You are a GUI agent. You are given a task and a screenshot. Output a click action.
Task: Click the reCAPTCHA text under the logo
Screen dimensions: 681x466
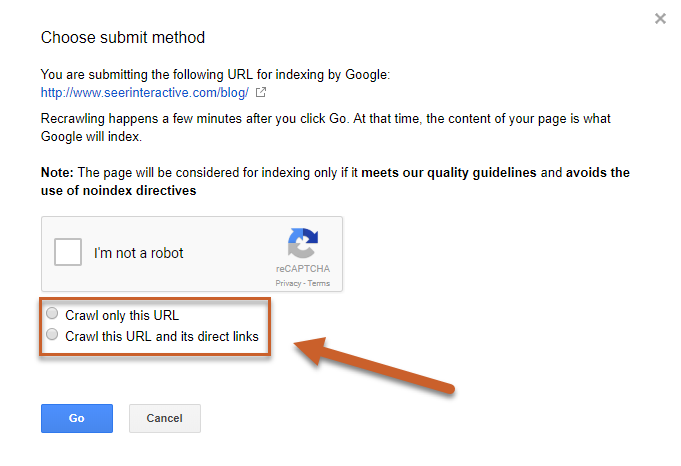[x=302, y=270]
